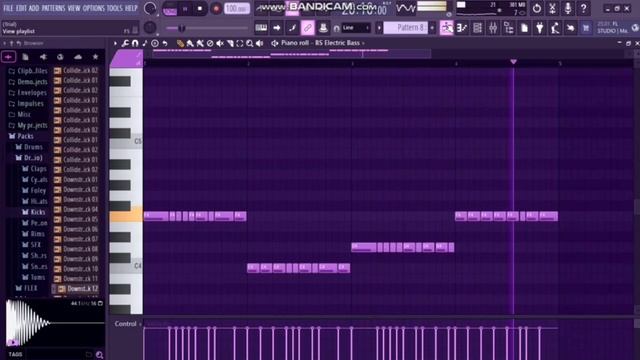Click the browser search magnifier icon
Screen dimensions: 640x360
point(99,355)
